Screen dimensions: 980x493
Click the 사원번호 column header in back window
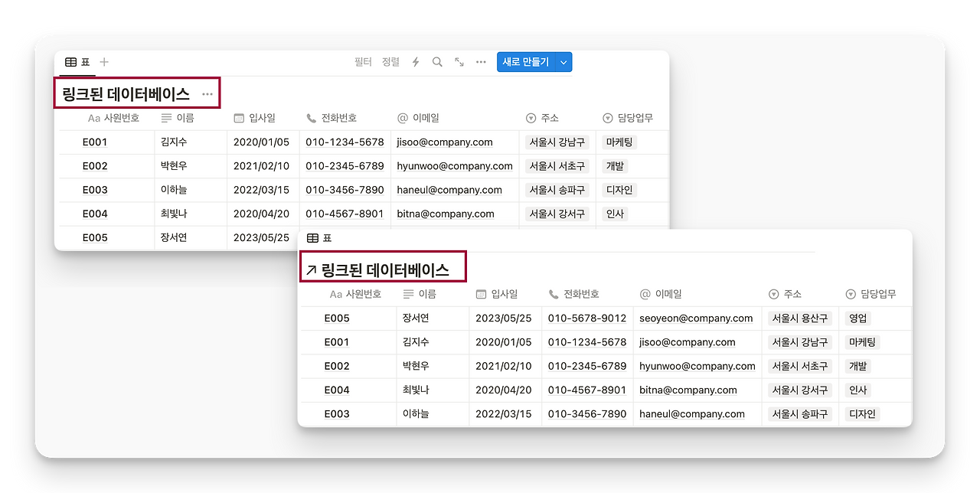113,118
